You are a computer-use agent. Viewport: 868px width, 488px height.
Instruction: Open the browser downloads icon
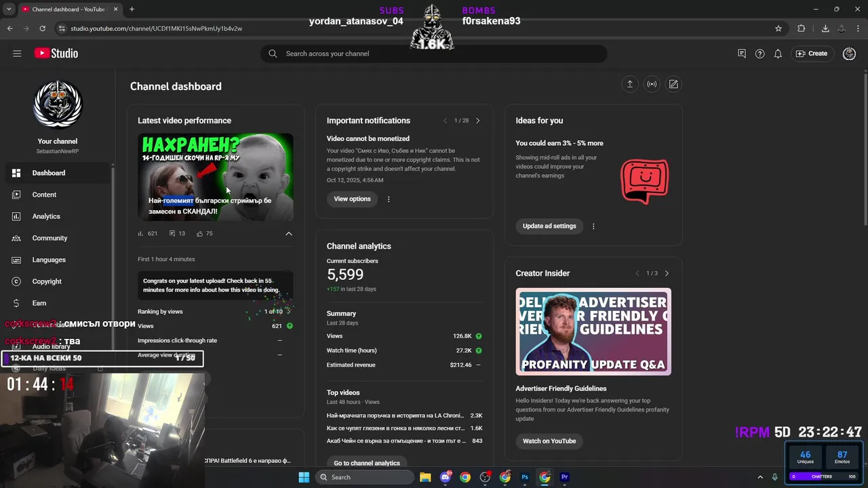coord(825,28)
